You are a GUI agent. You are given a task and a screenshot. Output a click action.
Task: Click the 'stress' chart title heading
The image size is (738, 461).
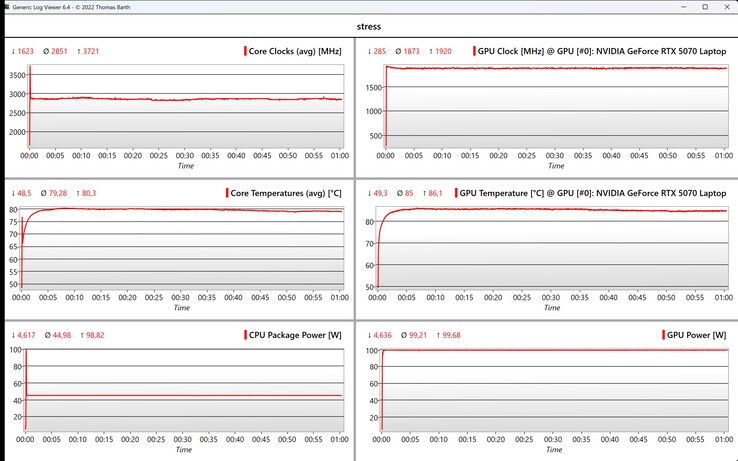[369, 28]
